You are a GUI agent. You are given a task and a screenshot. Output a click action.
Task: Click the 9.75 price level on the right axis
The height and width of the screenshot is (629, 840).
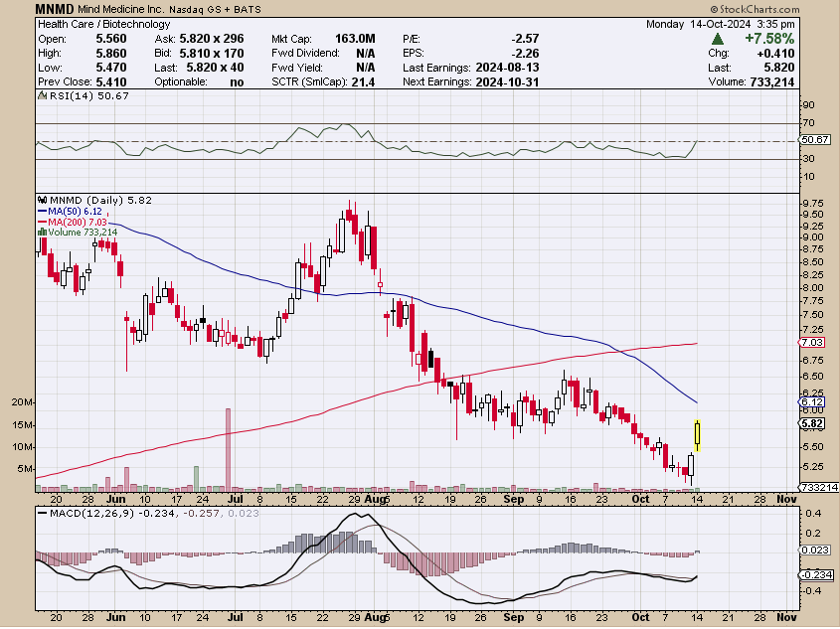coord(813,204)
